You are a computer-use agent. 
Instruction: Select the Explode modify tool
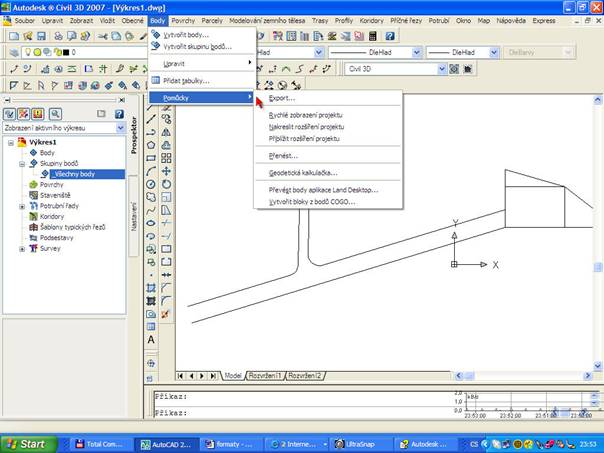click(165, 314)
